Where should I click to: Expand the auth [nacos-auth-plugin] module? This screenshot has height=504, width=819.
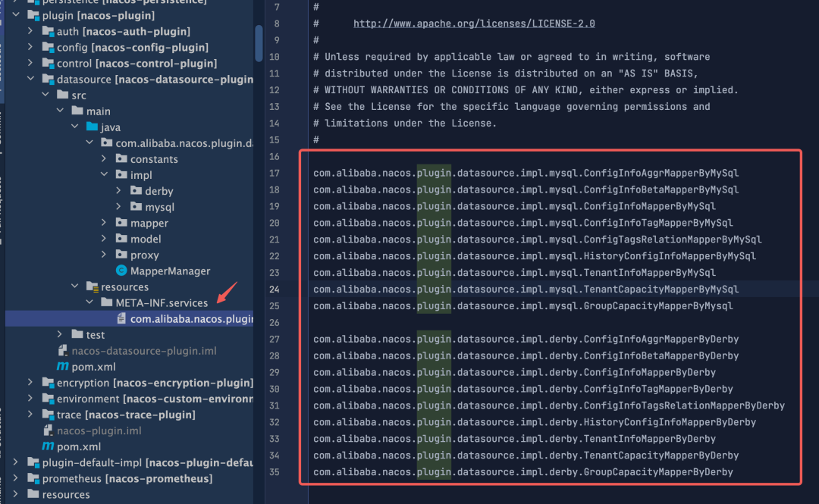[x=30, y=31]
